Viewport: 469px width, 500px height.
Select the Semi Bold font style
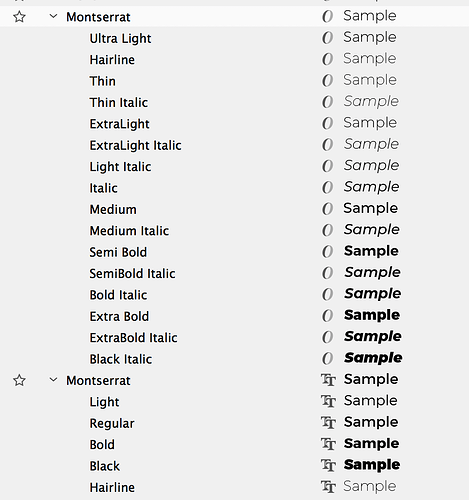coord(118,252)
